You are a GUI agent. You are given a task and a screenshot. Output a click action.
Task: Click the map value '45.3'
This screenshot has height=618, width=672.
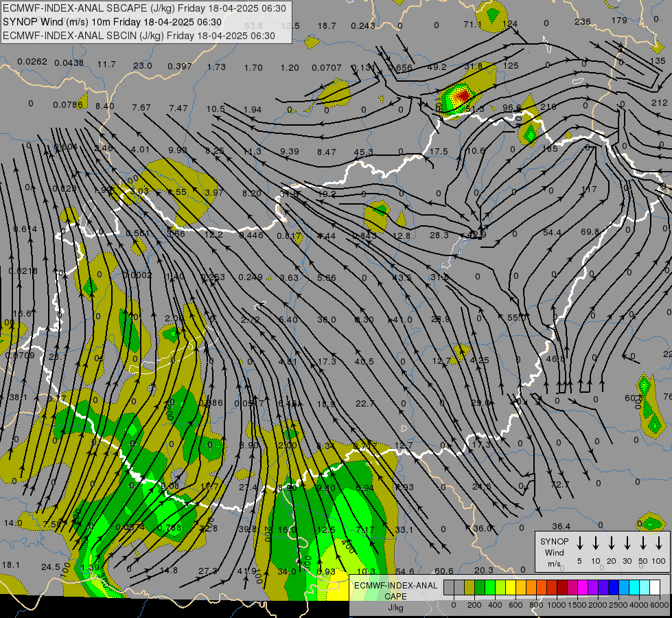pos(363,152)
